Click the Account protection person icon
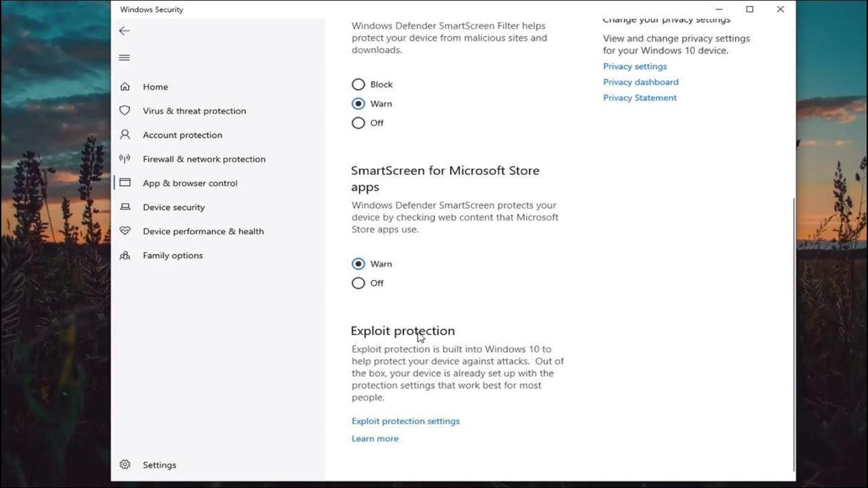Viewport: 868px width, 488px height. point(125,135)
